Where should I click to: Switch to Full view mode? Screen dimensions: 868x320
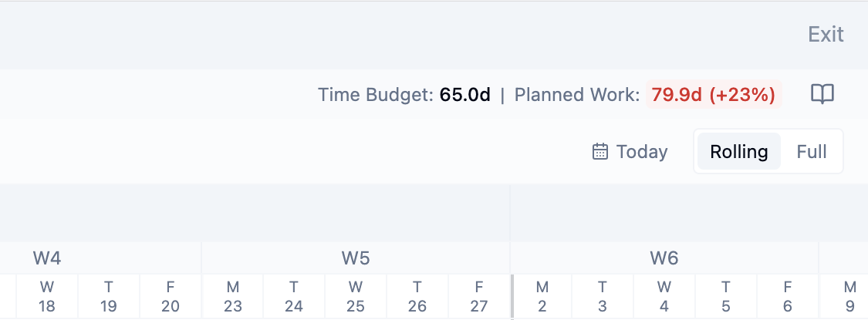pos(812,151)
